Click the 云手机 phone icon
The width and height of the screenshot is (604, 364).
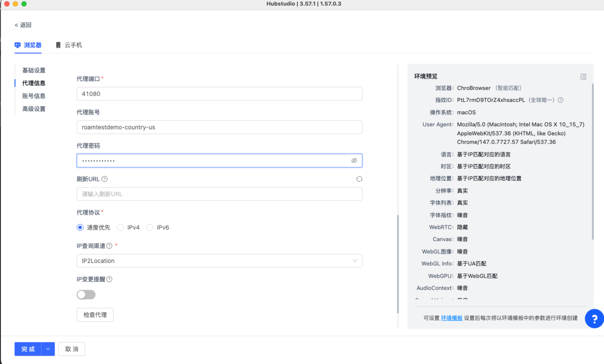click(58, 45)
